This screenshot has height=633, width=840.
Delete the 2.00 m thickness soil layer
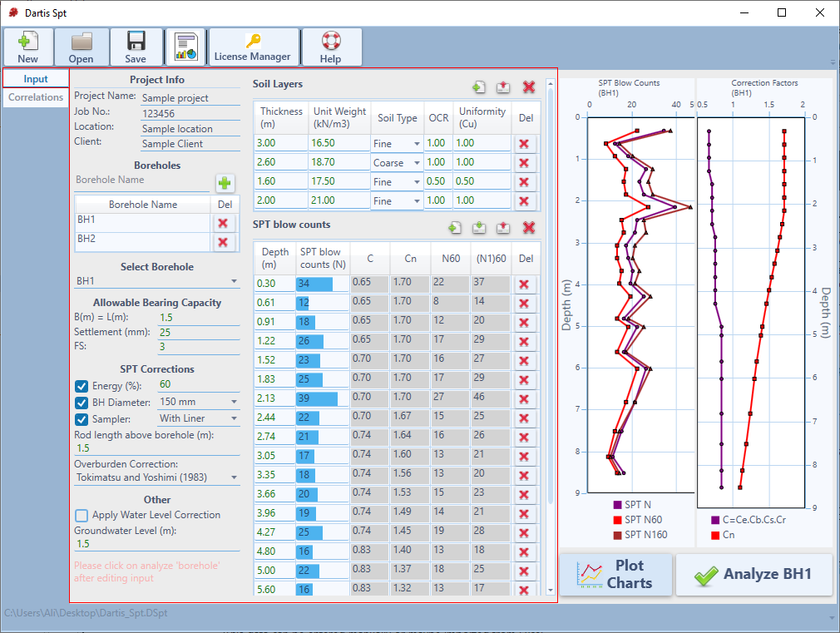[524, 201]
